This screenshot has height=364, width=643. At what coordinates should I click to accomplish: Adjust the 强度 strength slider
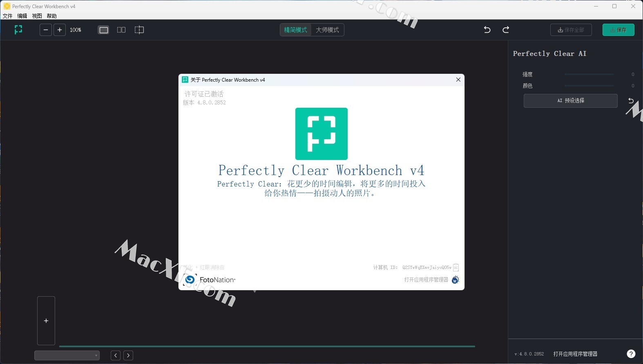pyautogui.click(x=589, y=74)
